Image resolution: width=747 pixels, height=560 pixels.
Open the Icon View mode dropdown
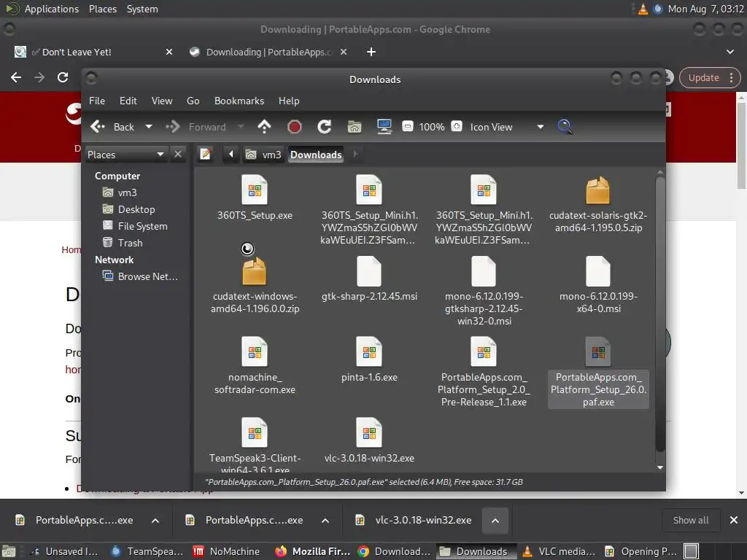pos(506,127)
